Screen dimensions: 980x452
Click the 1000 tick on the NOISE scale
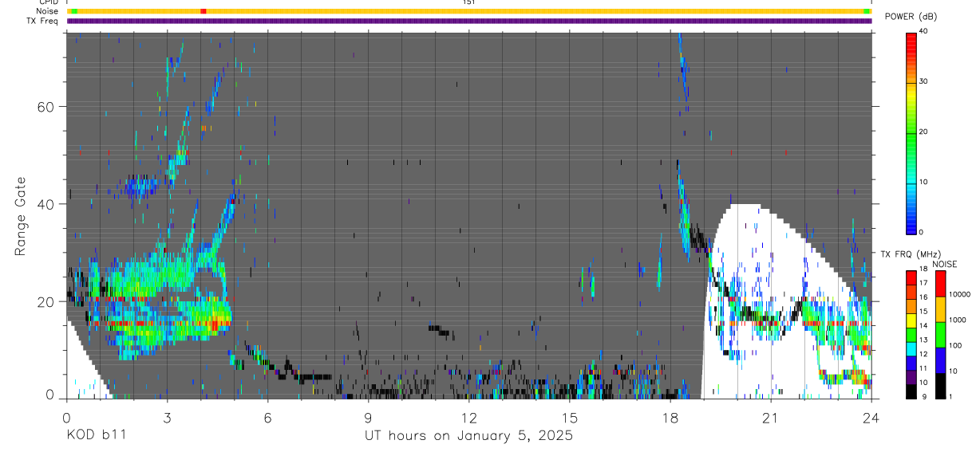point(958,320)
